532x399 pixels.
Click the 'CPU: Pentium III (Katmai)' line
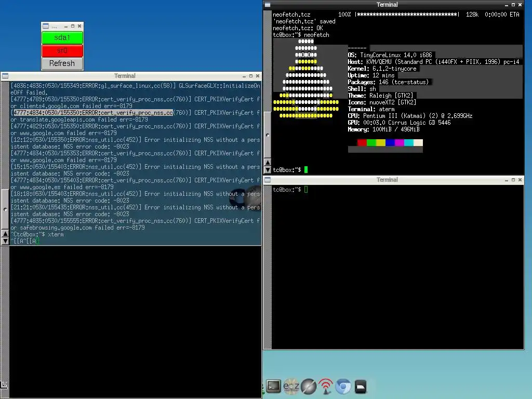[410, 116]
